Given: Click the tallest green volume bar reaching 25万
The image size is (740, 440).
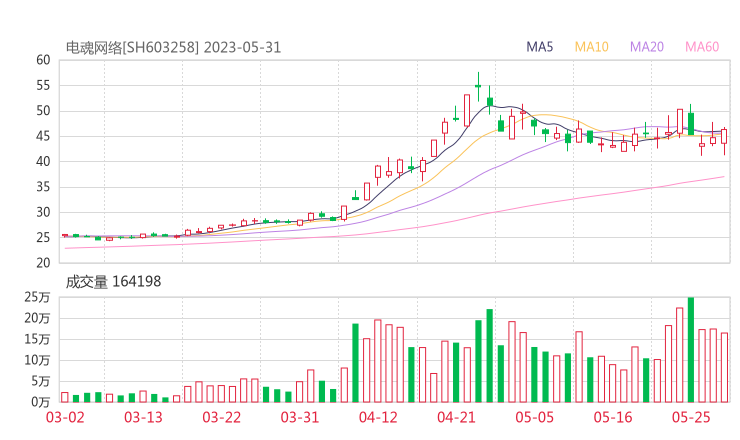Looking at the screenshot, I should (691, 350).
